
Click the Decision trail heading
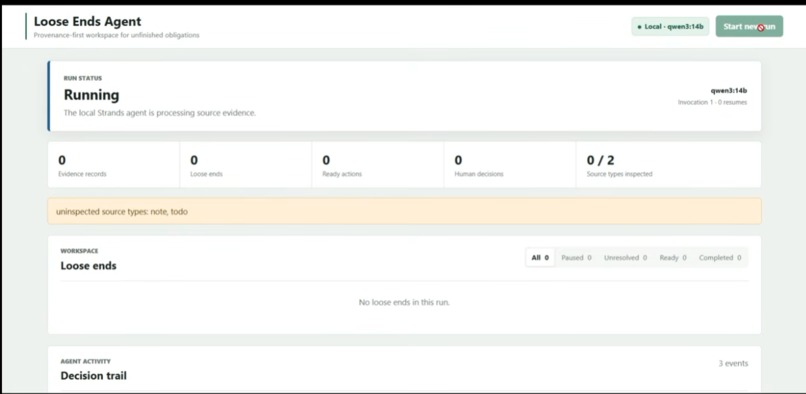tap(94, 376)
